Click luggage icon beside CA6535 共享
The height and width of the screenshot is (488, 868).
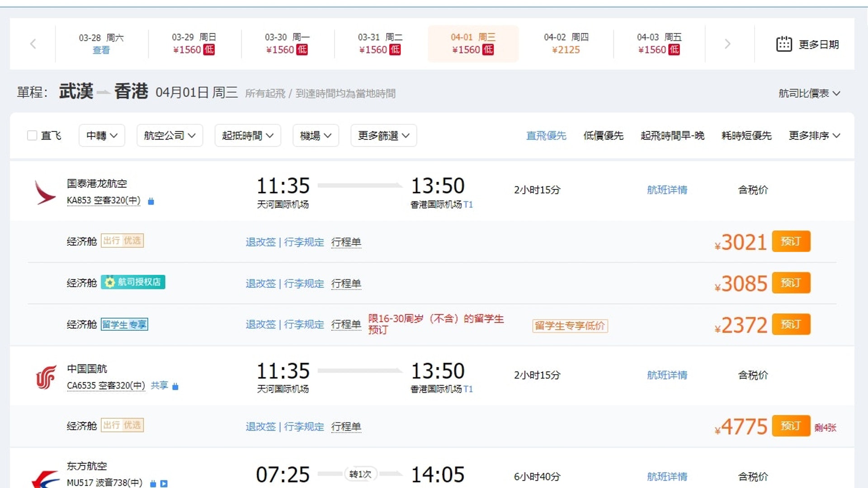coord(175,386)
